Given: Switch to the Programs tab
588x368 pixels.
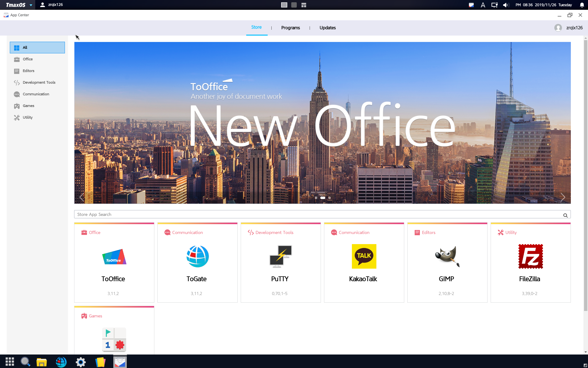Looking at the screenshot, I should click(290, 28).
